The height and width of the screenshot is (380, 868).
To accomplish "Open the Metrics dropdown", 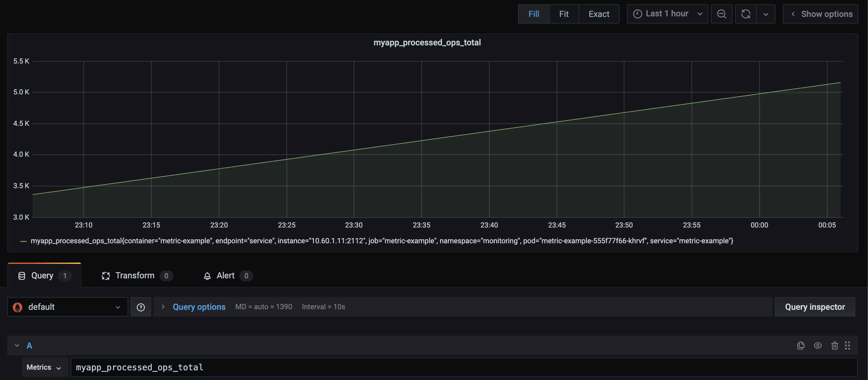I will tap(44, 367).
